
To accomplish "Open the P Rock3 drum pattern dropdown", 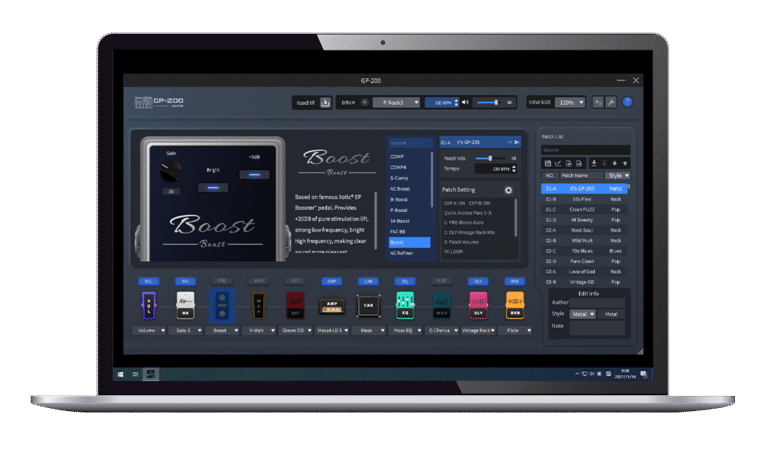I will (x=397, y=102).
